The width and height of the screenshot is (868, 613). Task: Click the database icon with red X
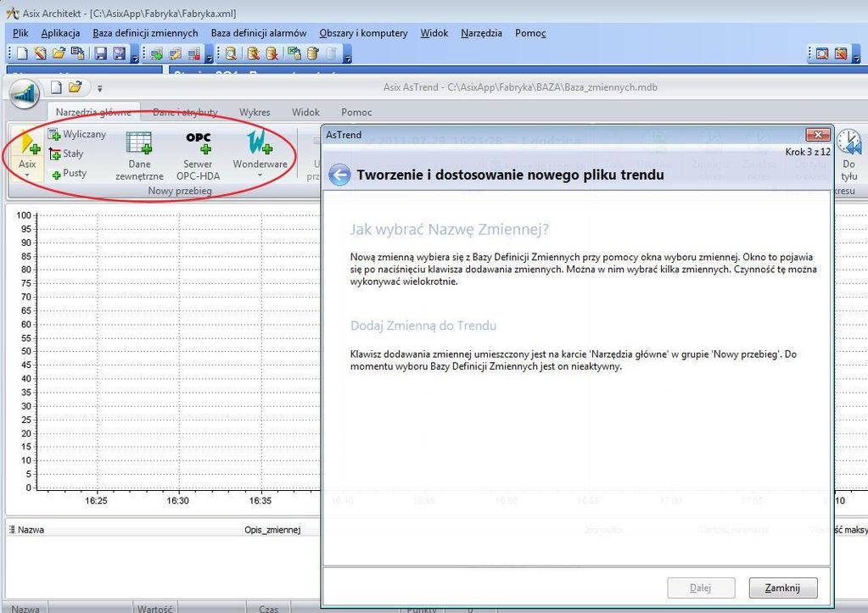272,53
